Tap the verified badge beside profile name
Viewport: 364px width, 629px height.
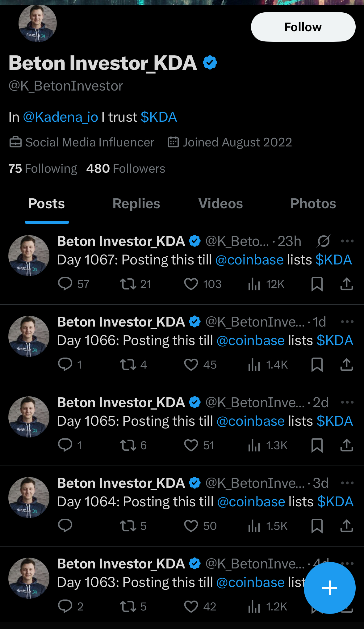pos(210,63)
